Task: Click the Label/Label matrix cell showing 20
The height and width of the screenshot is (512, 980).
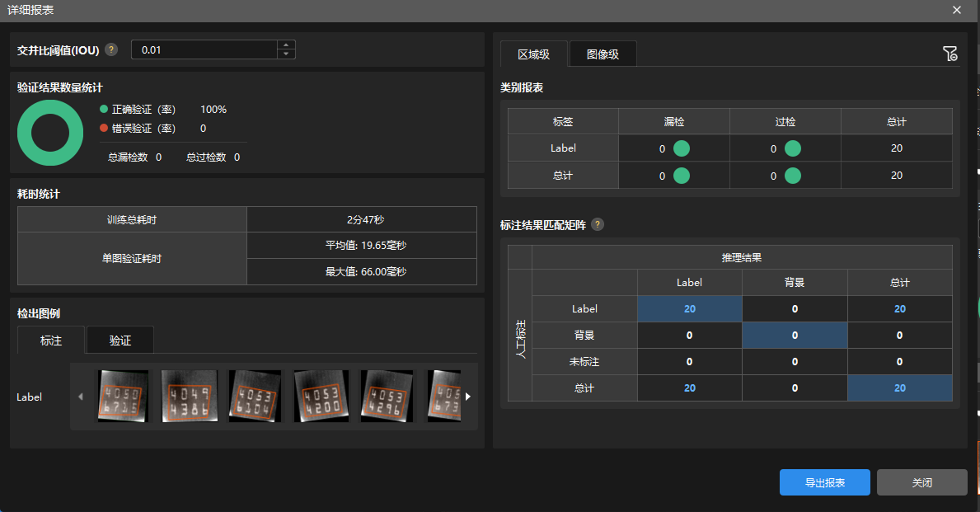Action: click(689, 309)
